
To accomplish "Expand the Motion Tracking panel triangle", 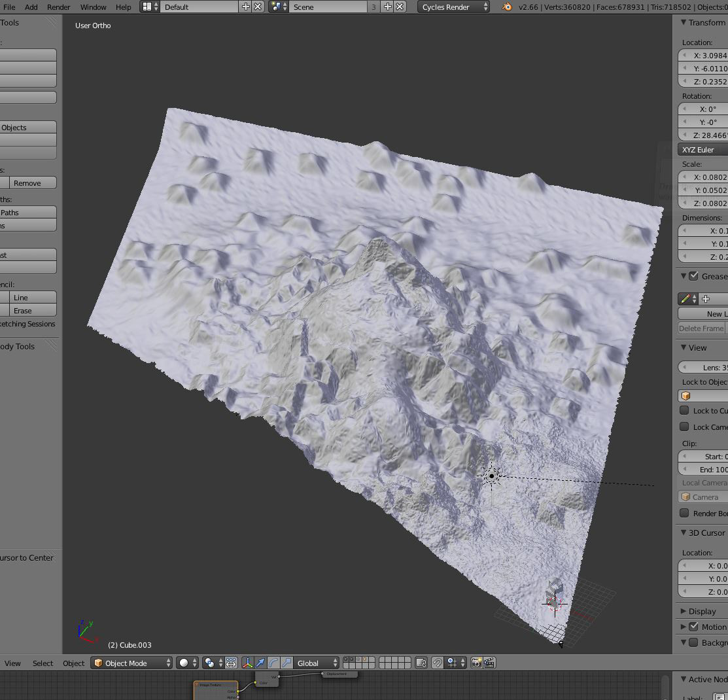I will (684, 627).
